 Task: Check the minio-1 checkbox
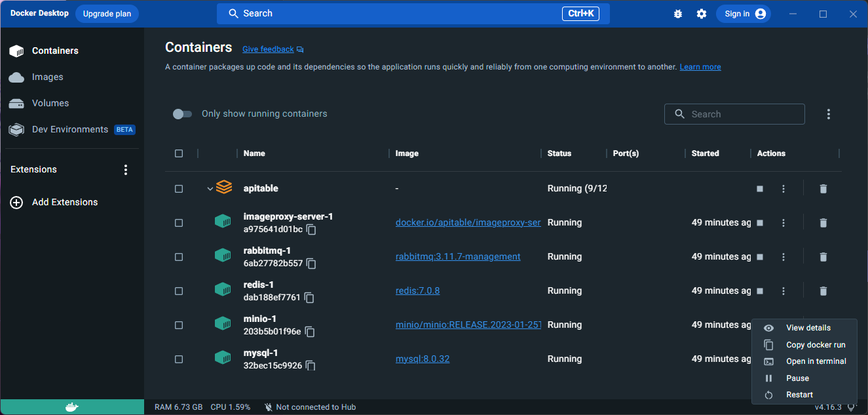(x=179, y=325)
